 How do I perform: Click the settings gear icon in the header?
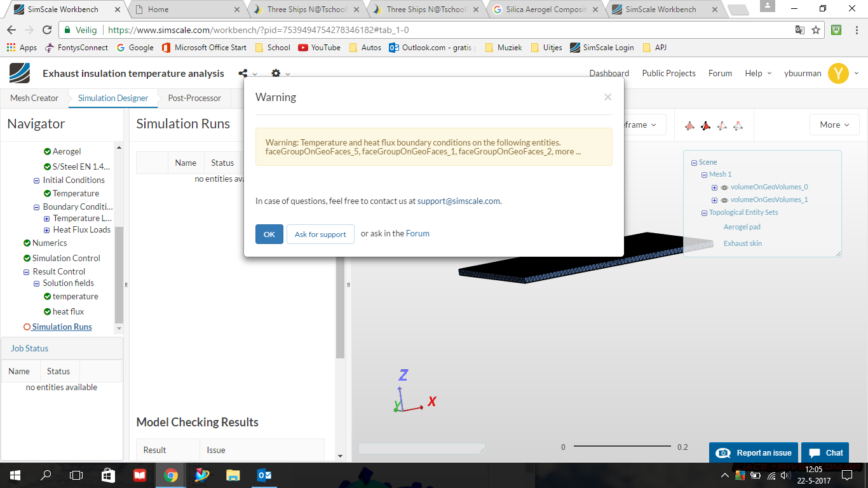pyautogui.click(x=275, y=73)
